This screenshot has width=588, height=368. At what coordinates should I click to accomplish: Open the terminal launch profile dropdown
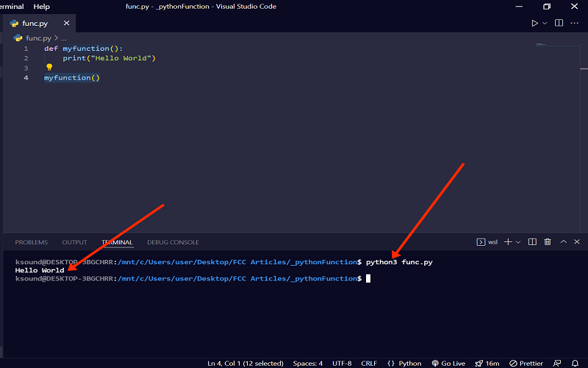point(518,242)
